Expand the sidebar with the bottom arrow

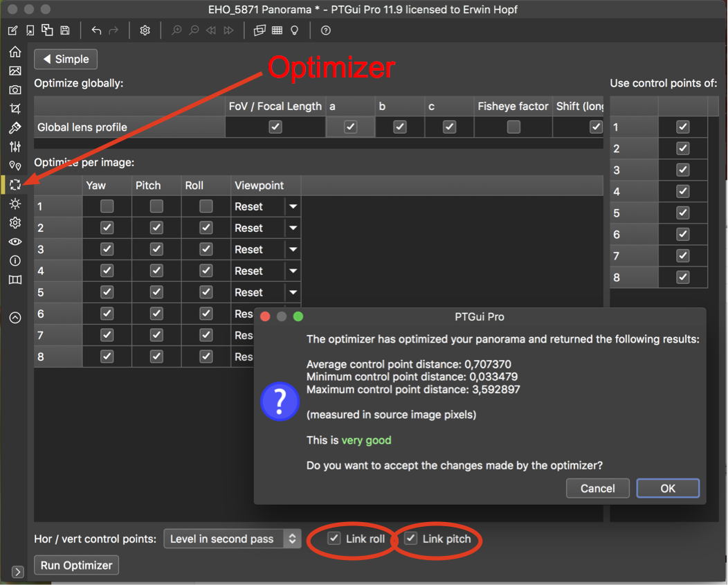(x=17, y=572)
